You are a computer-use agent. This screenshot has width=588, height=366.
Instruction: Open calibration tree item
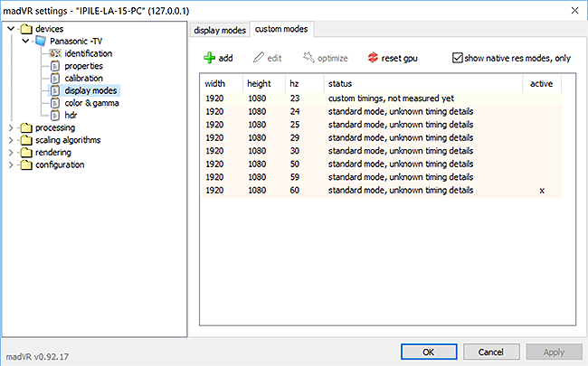point(83,79)
